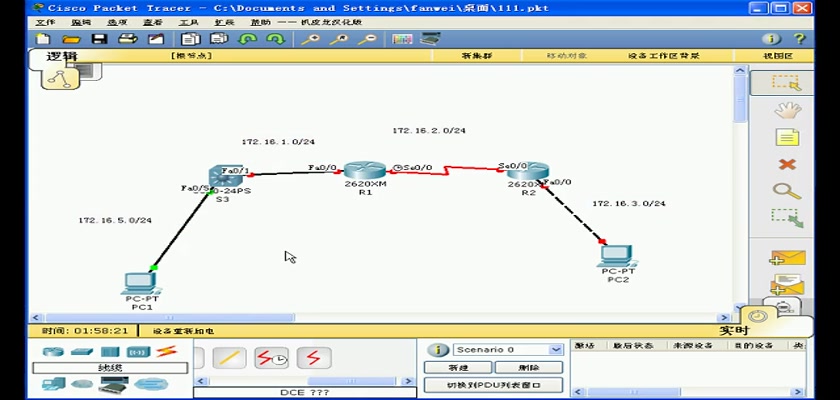
Task: Open the 工具 (Tools) menu
Action: 188,22
